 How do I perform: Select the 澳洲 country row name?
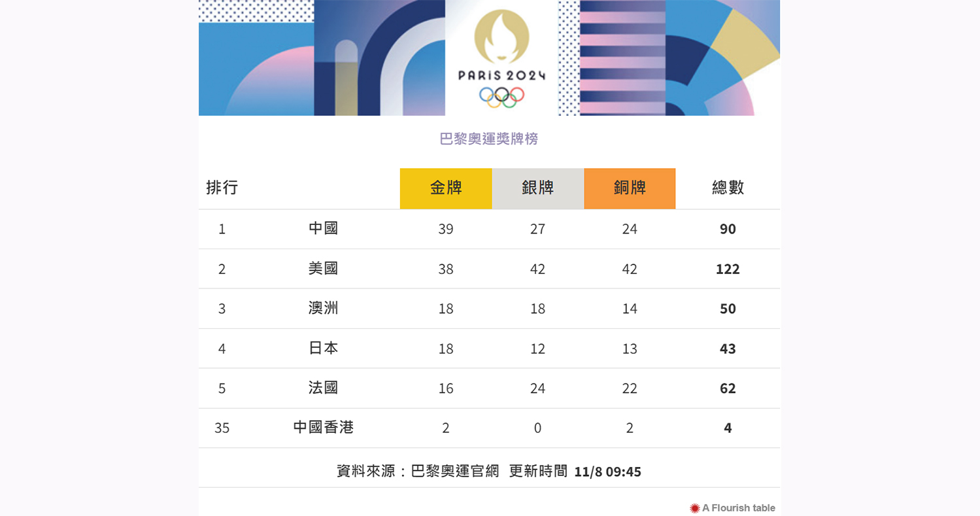coord(323,308)
